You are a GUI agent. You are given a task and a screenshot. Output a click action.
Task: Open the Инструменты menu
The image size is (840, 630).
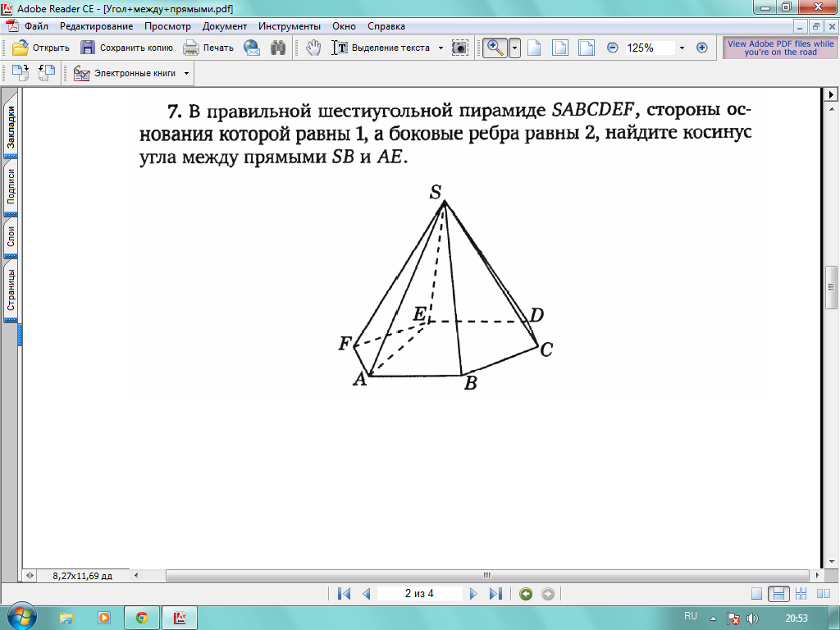click(x=290, y=25)
